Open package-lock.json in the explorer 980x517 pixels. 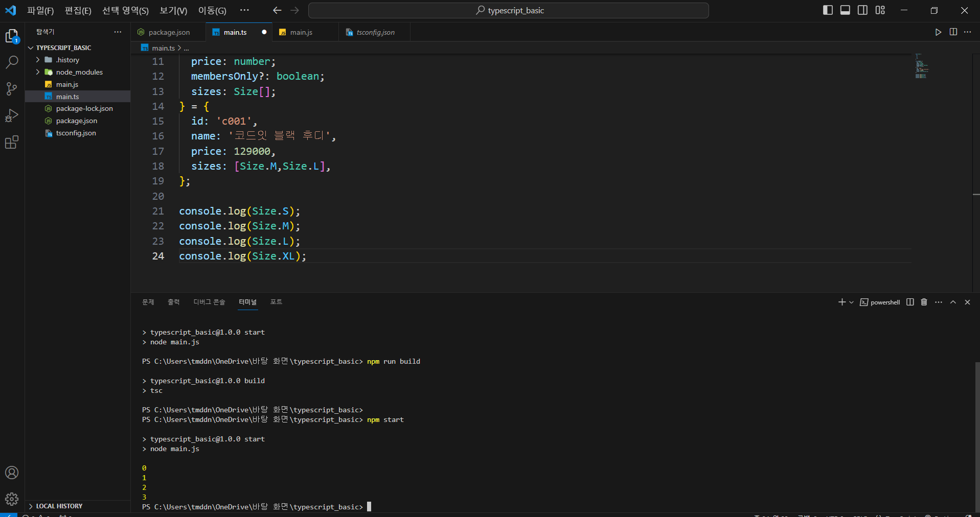pyautogui.click(x=78, y=108)
